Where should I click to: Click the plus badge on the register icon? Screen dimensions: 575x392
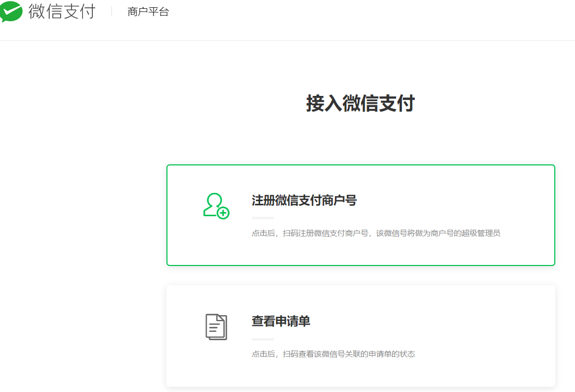(223, 213)
